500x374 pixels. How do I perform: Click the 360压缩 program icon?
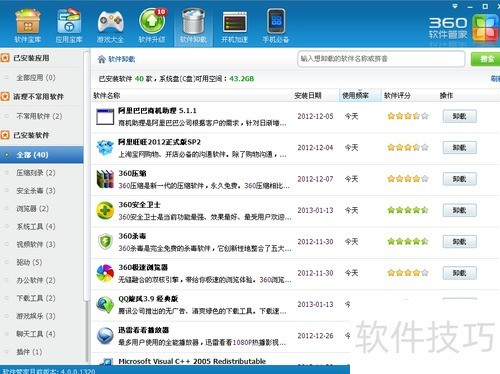tap(105, 179)
